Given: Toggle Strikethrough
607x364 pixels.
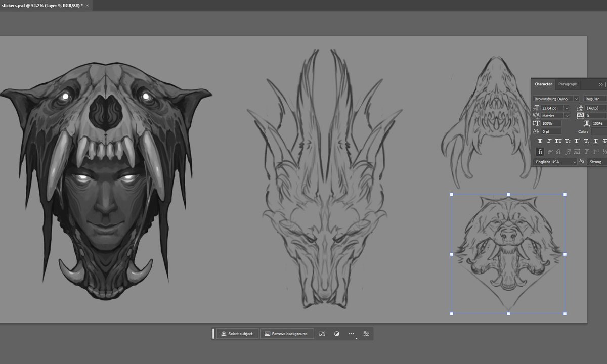Looking at the screenshot, I should 604,141.
